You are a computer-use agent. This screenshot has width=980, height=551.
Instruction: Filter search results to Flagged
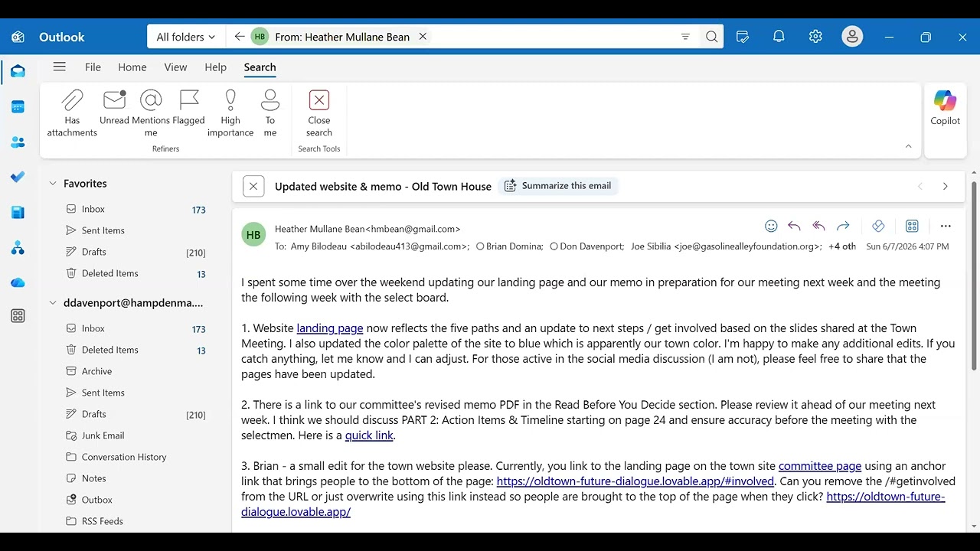coord(188,108)
